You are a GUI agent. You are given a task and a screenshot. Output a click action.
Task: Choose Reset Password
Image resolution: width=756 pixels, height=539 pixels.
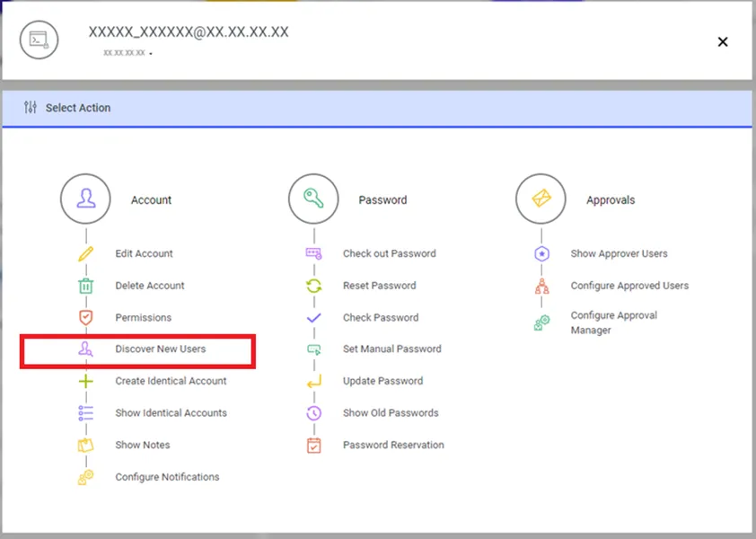pyautogui.click(x=380, y=286)
